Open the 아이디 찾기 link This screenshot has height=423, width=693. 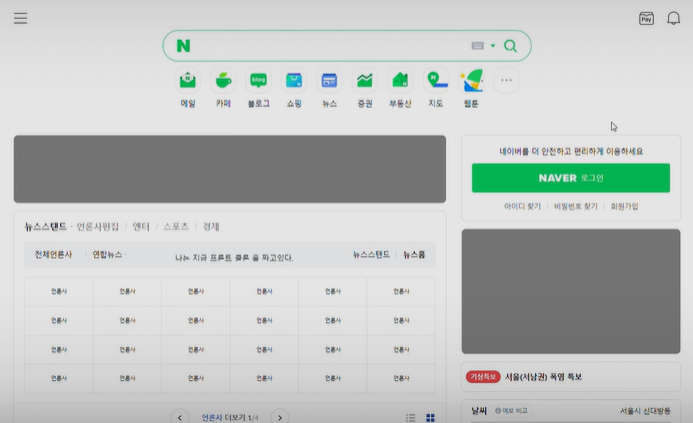tap(522, 206)
